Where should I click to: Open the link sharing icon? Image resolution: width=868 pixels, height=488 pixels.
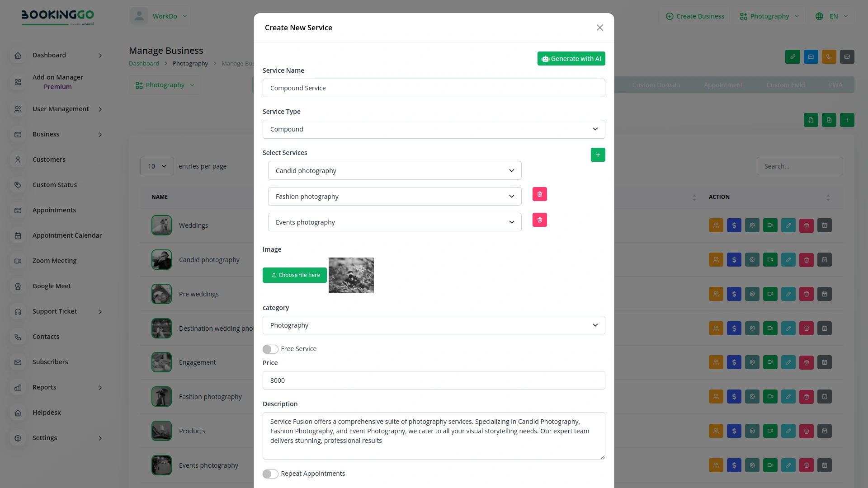click(x=793, y=57)
